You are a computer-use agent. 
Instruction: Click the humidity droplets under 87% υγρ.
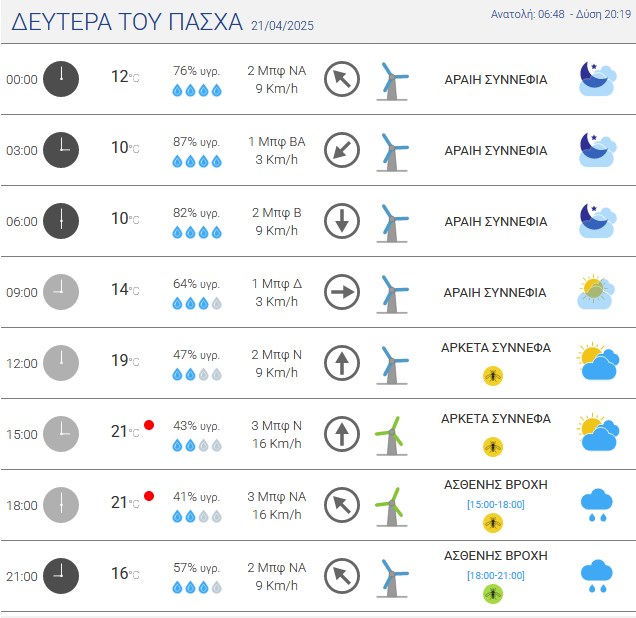pos(197,161)
